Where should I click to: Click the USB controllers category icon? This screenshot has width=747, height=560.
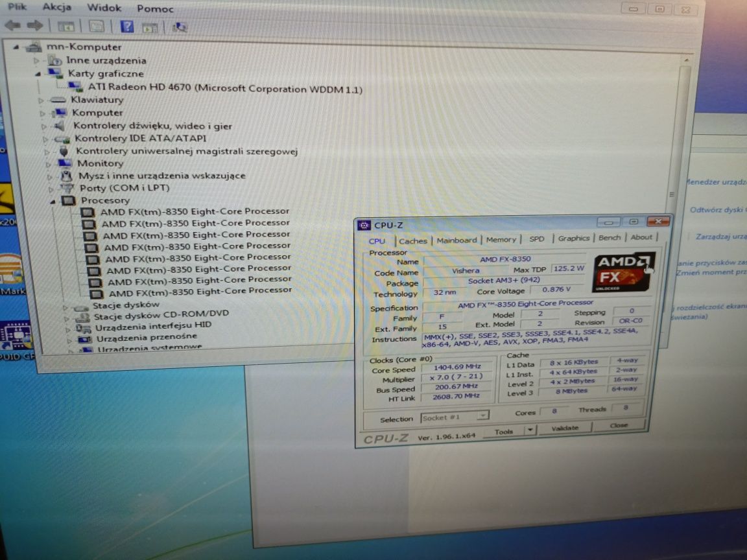[64, 151]
